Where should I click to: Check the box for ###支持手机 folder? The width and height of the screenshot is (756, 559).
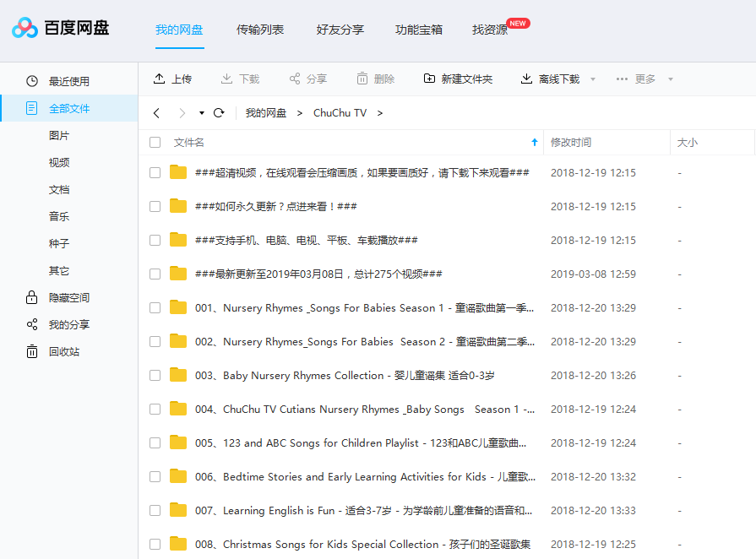155,240
